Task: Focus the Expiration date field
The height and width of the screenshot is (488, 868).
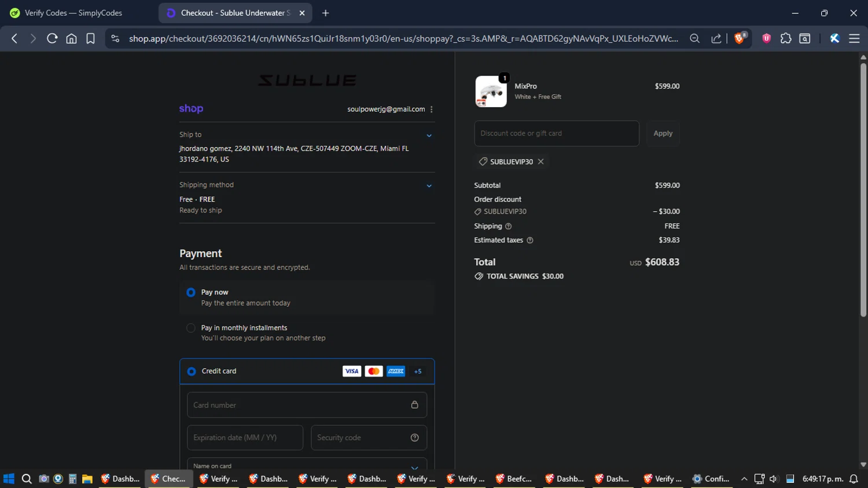Action: pos(245,438)
